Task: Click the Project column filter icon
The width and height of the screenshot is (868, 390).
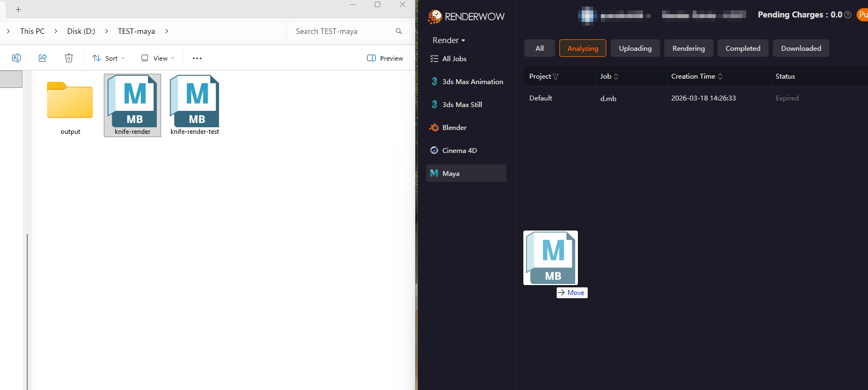Action: pyautogui.click(x=556, y=76)
